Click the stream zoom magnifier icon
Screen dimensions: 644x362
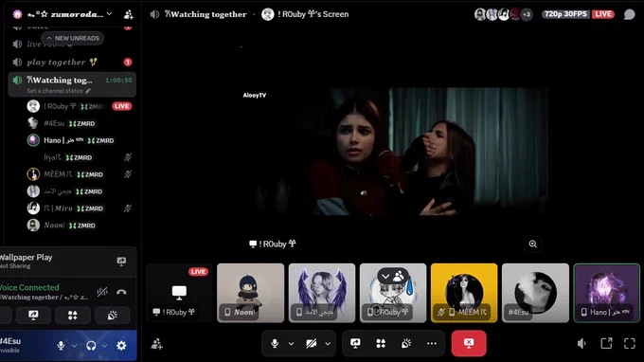click(532, 244)
